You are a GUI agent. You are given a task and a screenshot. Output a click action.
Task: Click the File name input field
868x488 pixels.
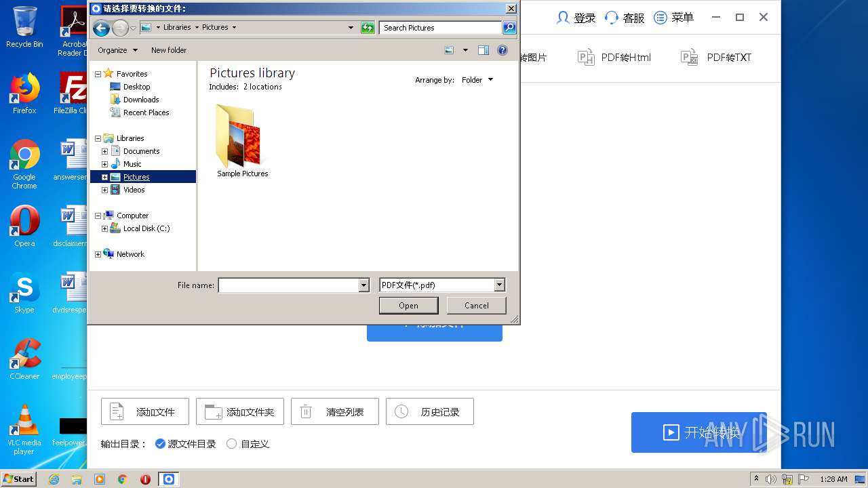click(x=288, y=285)
